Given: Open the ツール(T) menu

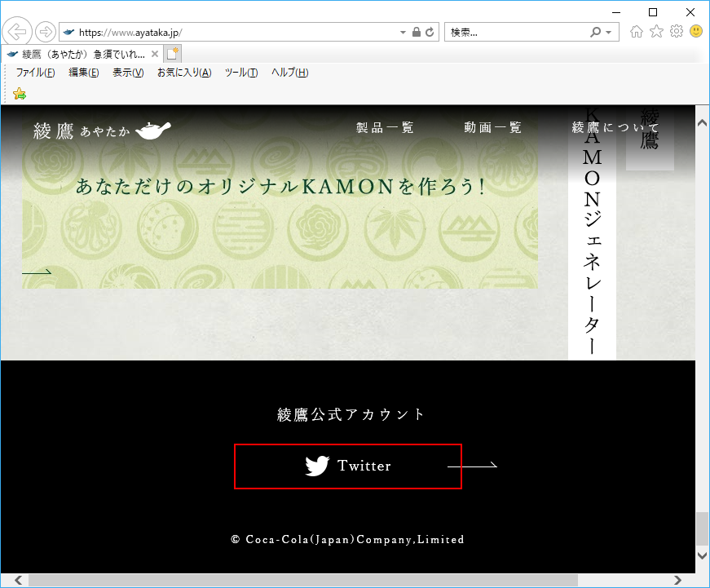Looking at the screenshot, I should pos(241,73).
